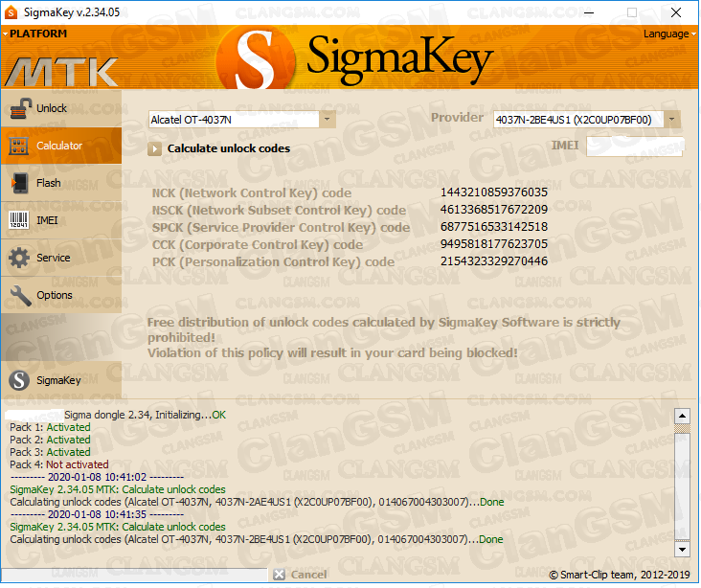Switch to the Calculator tab
701x588 pixels.
click(x=61, y=146)
